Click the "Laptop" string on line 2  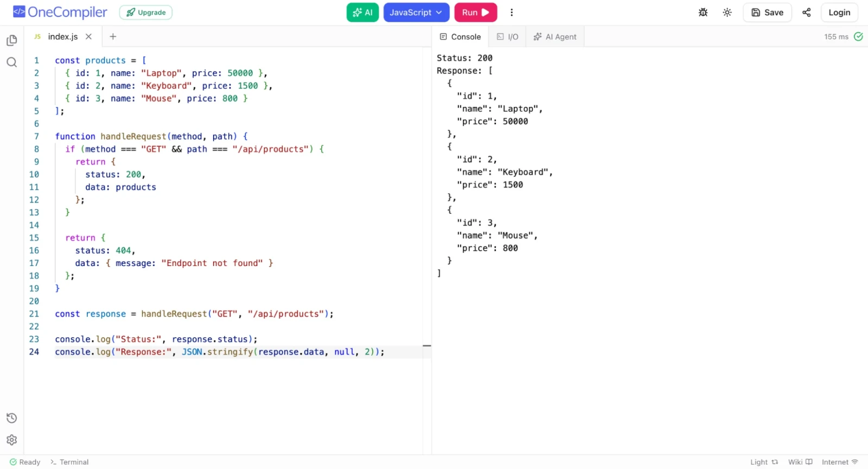(x=161, y=73)
